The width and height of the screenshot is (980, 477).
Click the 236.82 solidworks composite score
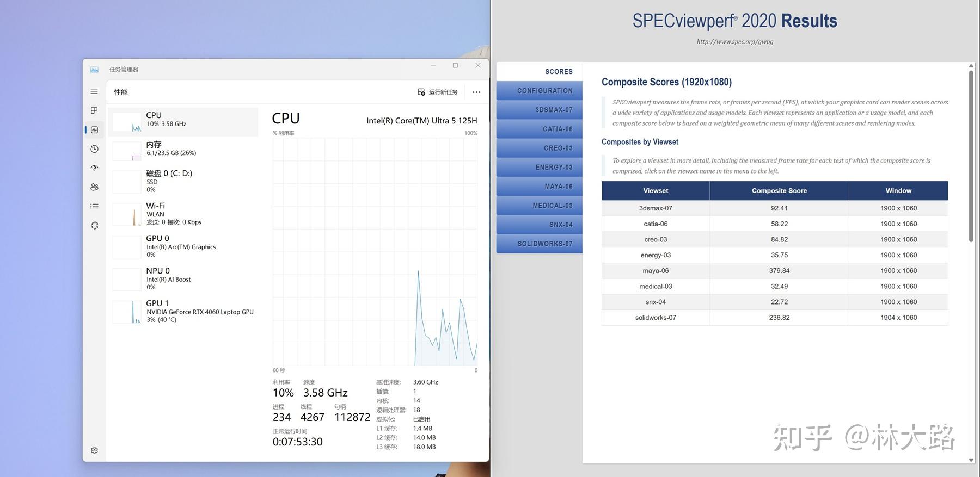(x=779, y=318)
